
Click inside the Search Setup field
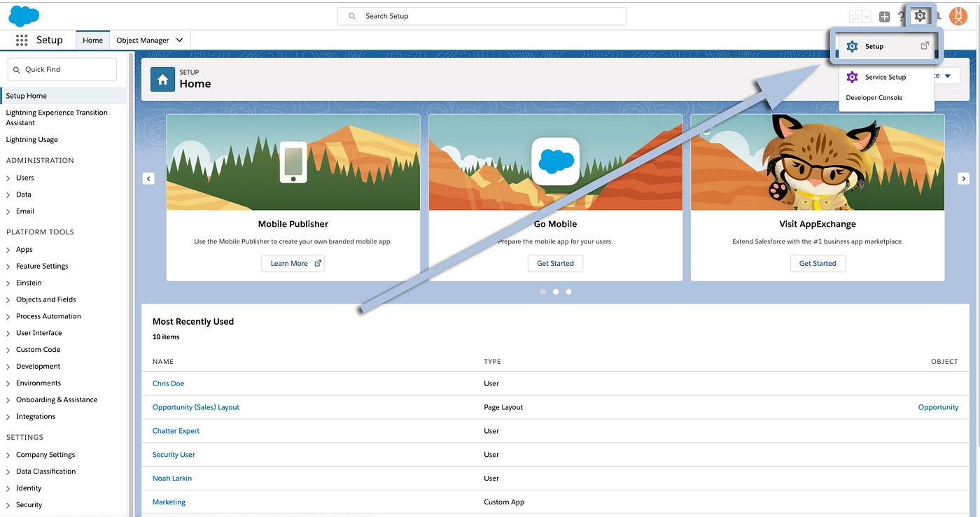(482, 16)
